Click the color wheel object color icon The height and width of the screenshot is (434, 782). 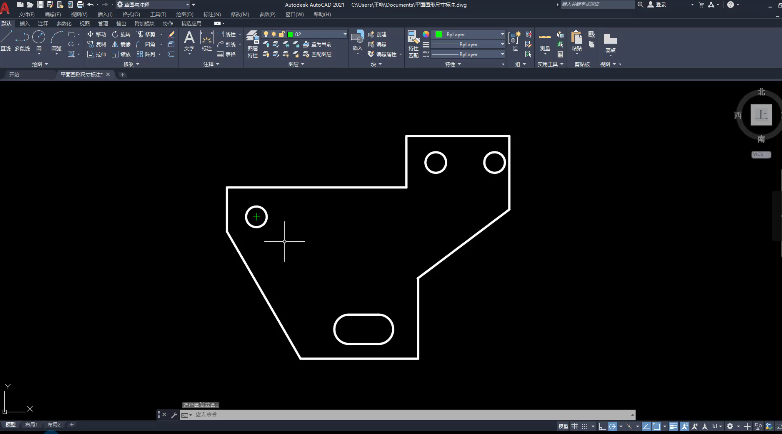click(x=426, y=34)
